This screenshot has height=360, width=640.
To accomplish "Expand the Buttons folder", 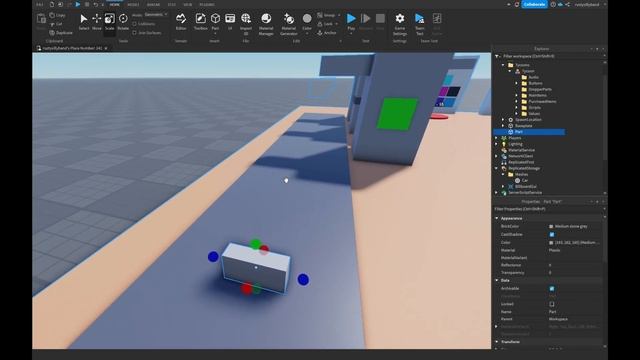I will click(516, 83).
